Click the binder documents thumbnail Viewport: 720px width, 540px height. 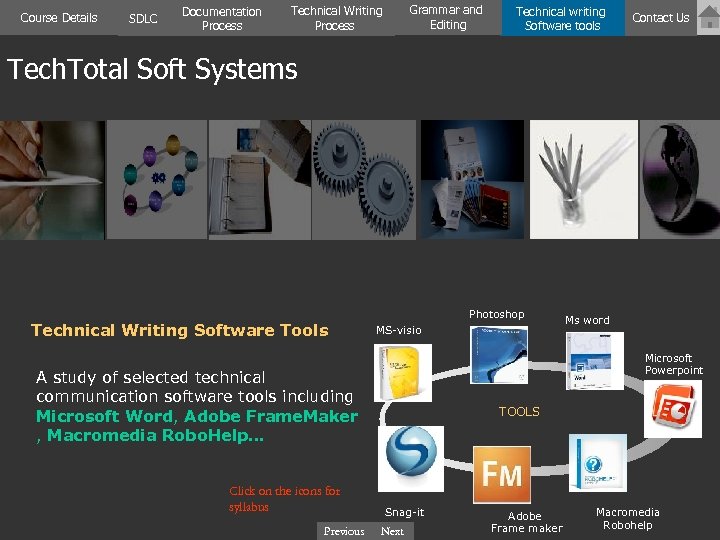pos(259,180)
